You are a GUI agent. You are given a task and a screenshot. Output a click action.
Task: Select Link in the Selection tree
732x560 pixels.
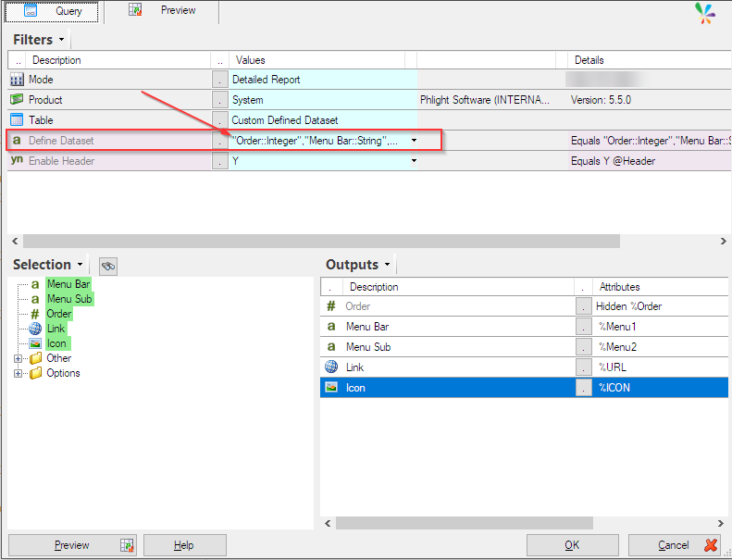coord(56,329)
